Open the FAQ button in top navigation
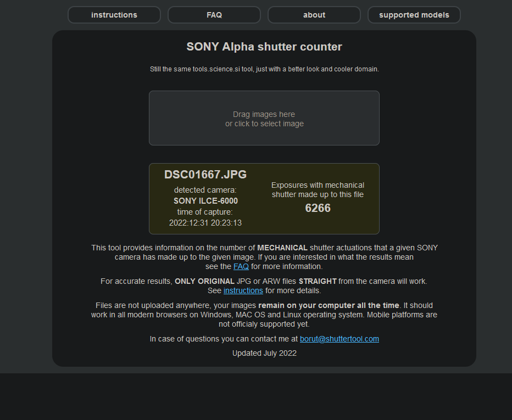The image size is (512, 420). pyautogui.click(x=214, y=15)
